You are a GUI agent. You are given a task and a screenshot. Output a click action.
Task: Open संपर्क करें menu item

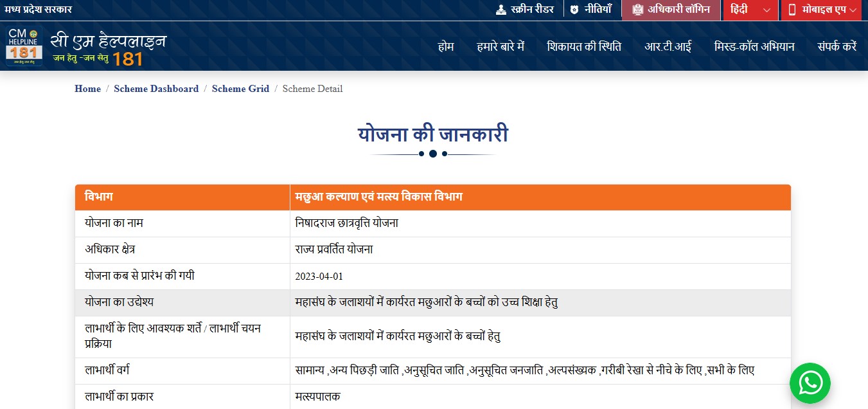(x=837, y=46)
